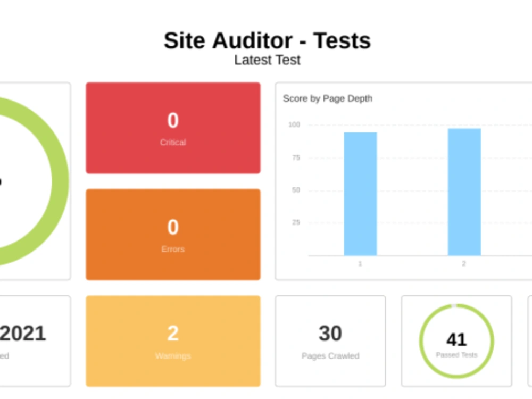Click the 41 Passed Tests gauge
The width and height of the screenshot is (532, 399).
456,341
